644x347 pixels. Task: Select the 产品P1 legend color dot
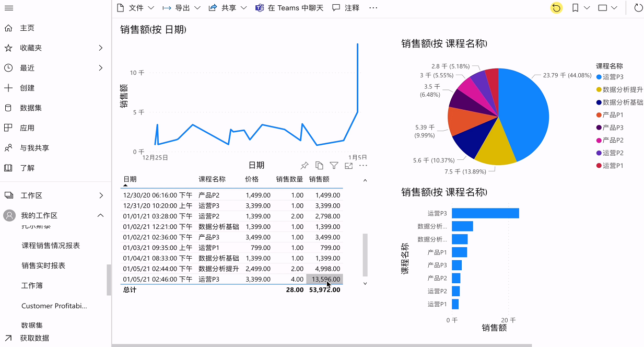(x=599, y=115)
